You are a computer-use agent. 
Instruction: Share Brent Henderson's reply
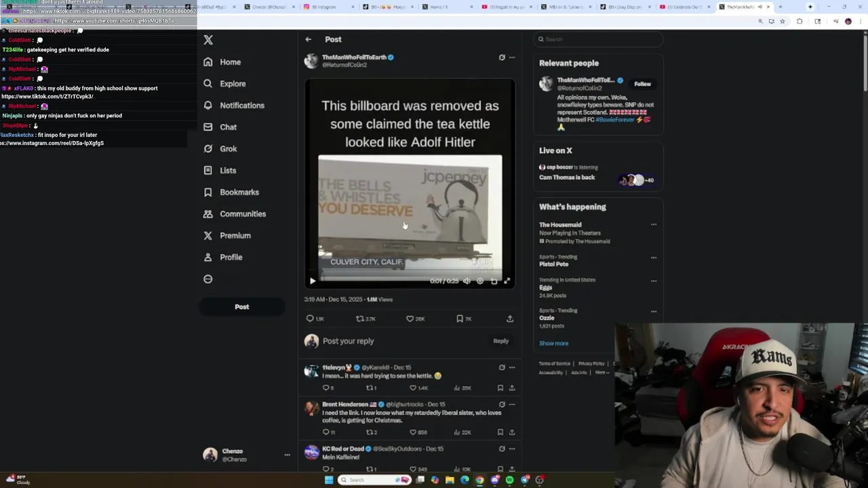pos(512,432)
